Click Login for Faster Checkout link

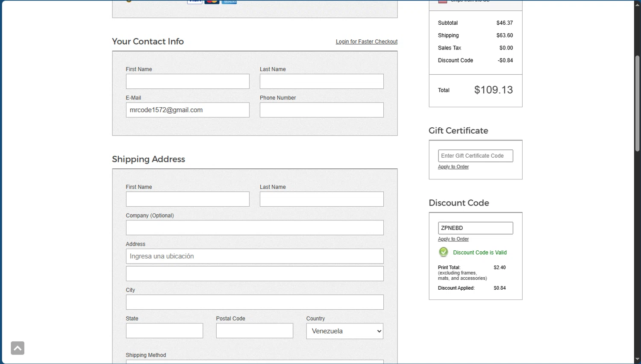point(367,41)
